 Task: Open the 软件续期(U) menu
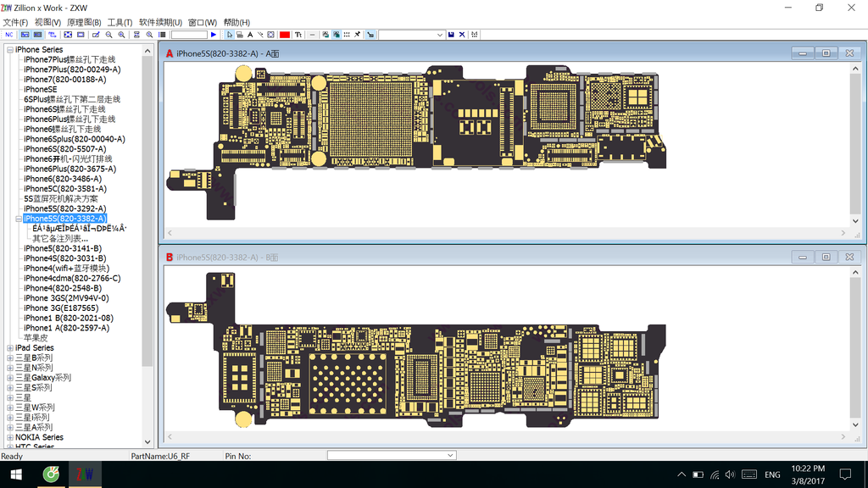(160, 22)
